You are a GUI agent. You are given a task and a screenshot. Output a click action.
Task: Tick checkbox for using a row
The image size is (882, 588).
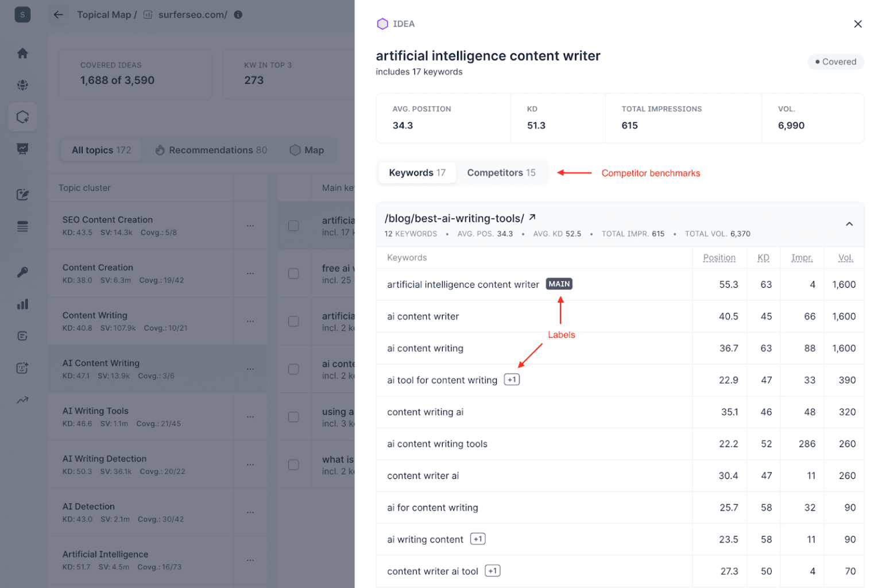coord(293,417)
